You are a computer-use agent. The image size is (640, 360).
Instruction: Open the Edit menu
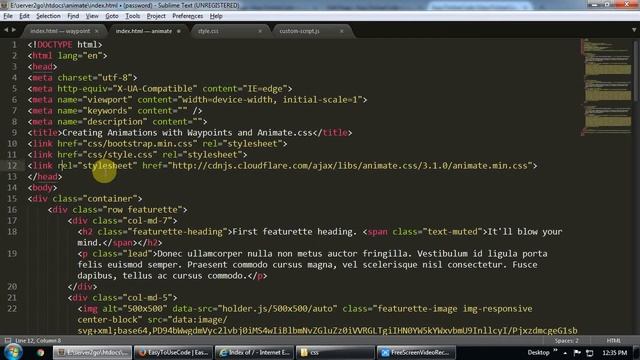[x=24, y=16]
